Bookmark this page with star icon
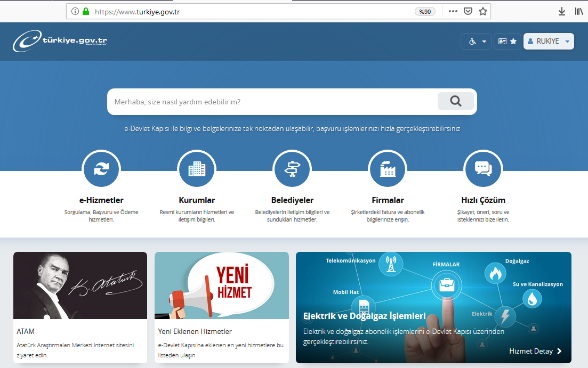The width and height of the screenshot is (588, 368). [483, 11]
